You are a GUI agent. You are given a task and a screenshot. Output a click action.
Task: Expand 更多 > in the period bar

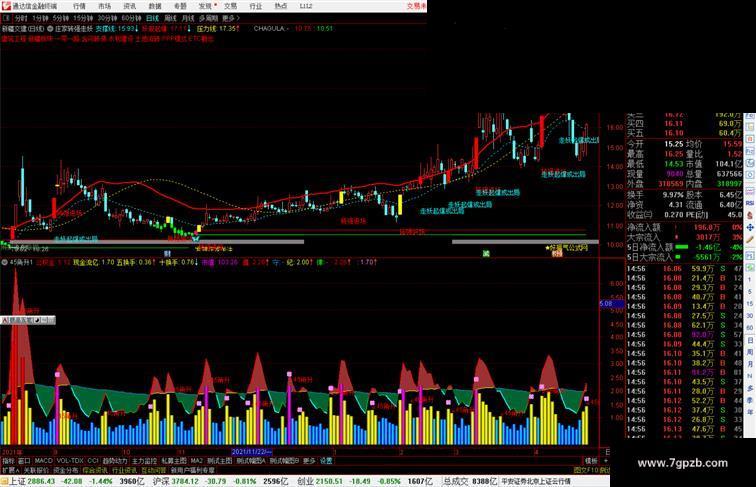point(230,18)
